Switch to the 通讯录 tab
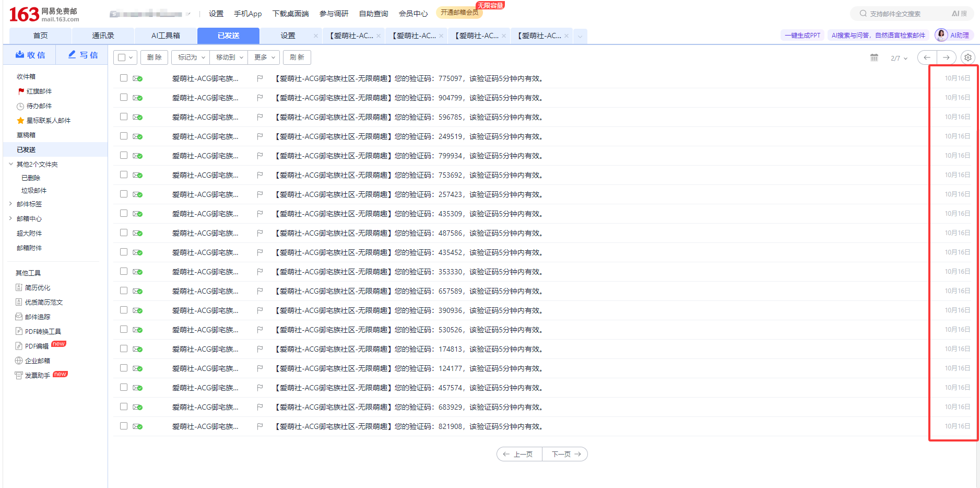Image resolution: width=980 pixels, height=488 pixels. point(103,36)
